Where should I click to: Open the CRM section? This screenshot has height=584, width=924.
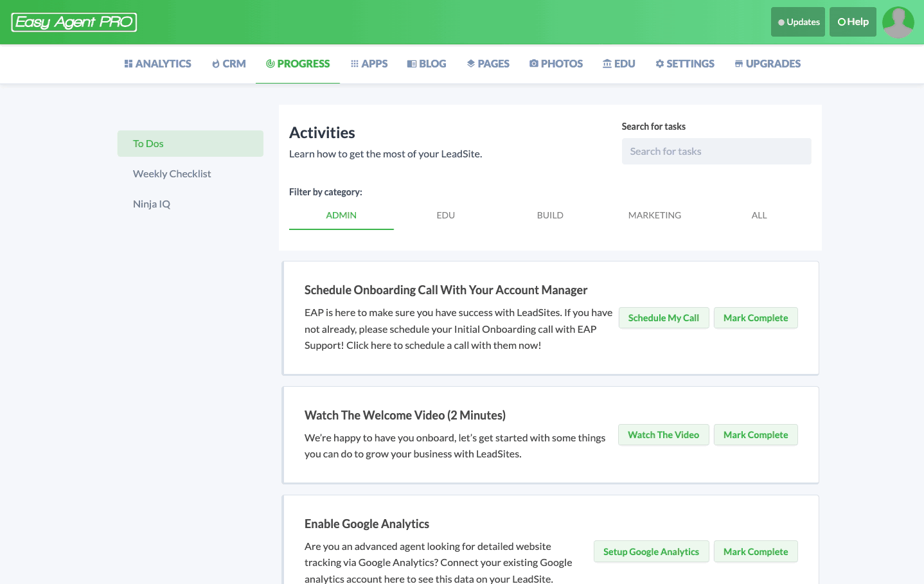[229, 64]
